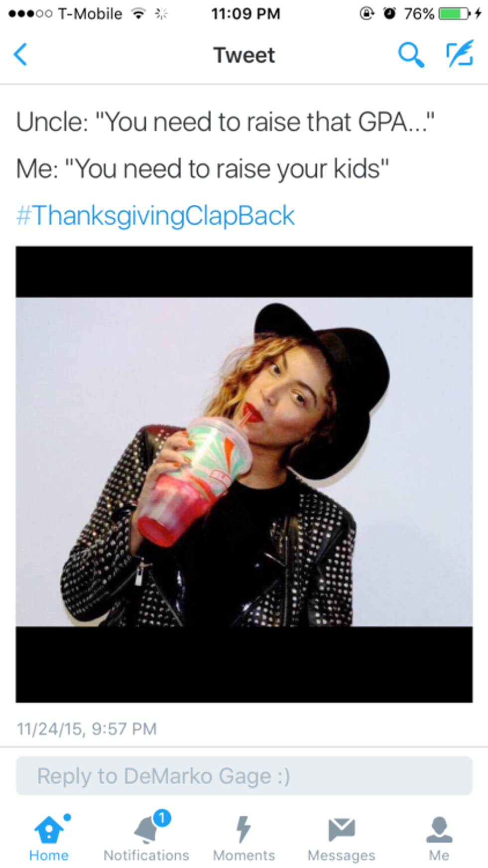488x868 pixels.
Task: Tap the 11/24/15 tweet timestamp
Action: pos(87,729)
